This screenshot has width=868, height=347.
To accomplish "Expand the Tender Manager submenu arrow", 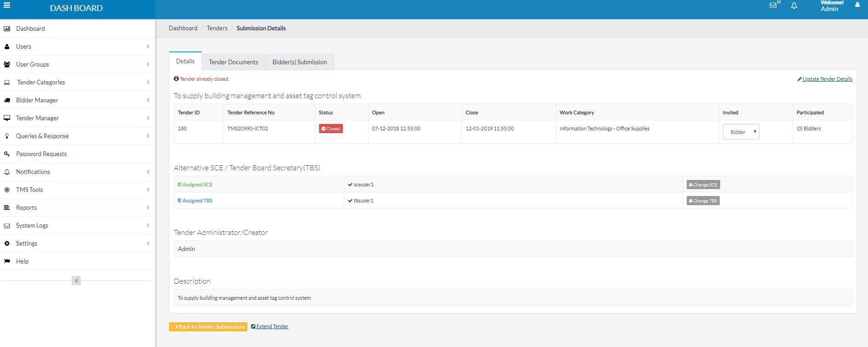I will (x=148, y=118).
